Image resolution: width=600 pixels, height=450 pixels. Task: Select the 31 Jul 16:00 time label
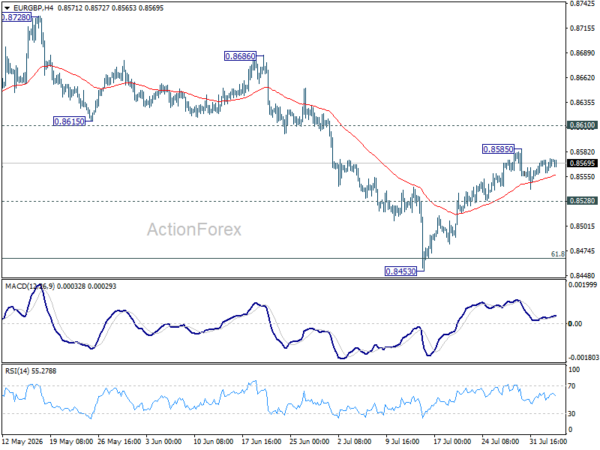(548, 441)
